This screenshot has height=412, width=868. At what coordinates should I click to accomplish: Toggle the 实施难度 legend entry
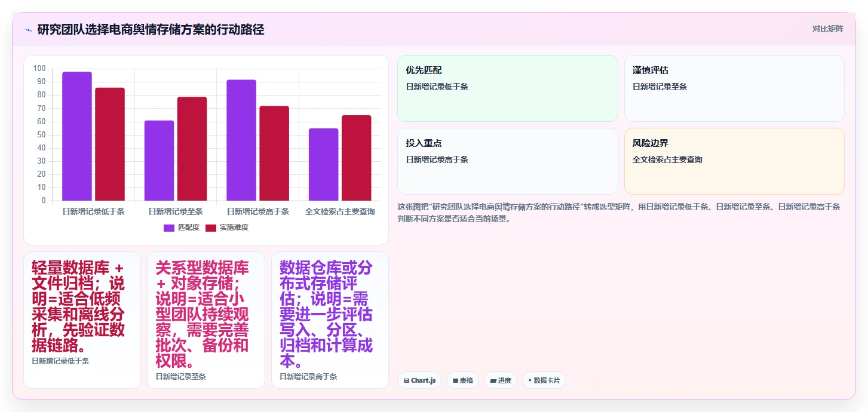coord(227,227)
